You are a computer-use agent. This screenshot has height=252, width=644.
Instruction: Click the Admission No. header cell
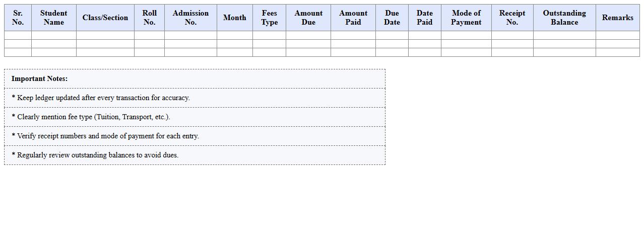coord(190,18)
